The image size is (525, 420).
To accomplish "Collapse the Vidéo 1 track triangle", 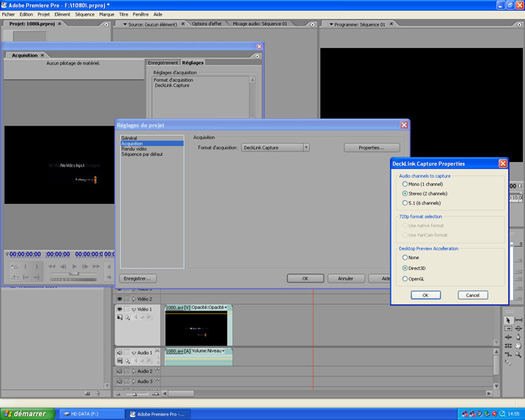I will 133,309.
